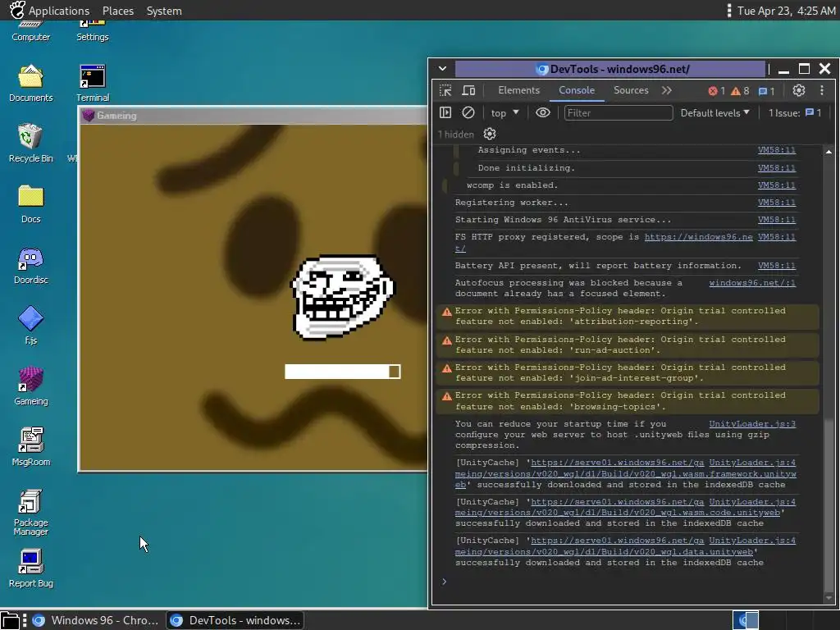This screenshot has height=630, width=840.
Task: Click the troll face loading image
Action: pyautogui.click(x=342, y=297)
